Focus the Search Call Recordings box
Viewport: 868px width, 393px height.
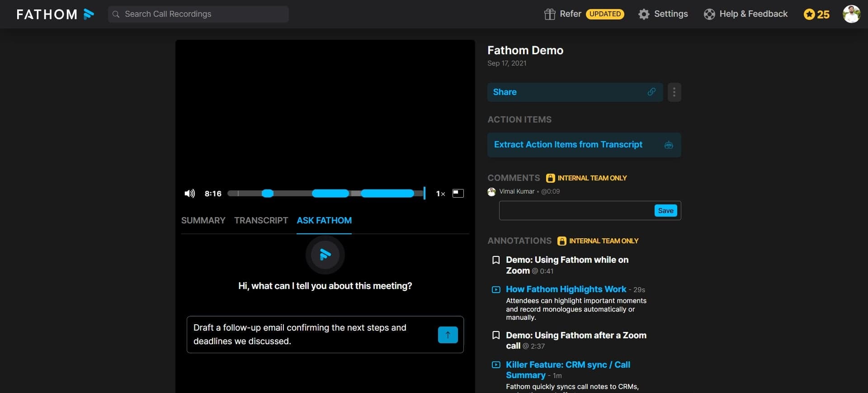199,14
